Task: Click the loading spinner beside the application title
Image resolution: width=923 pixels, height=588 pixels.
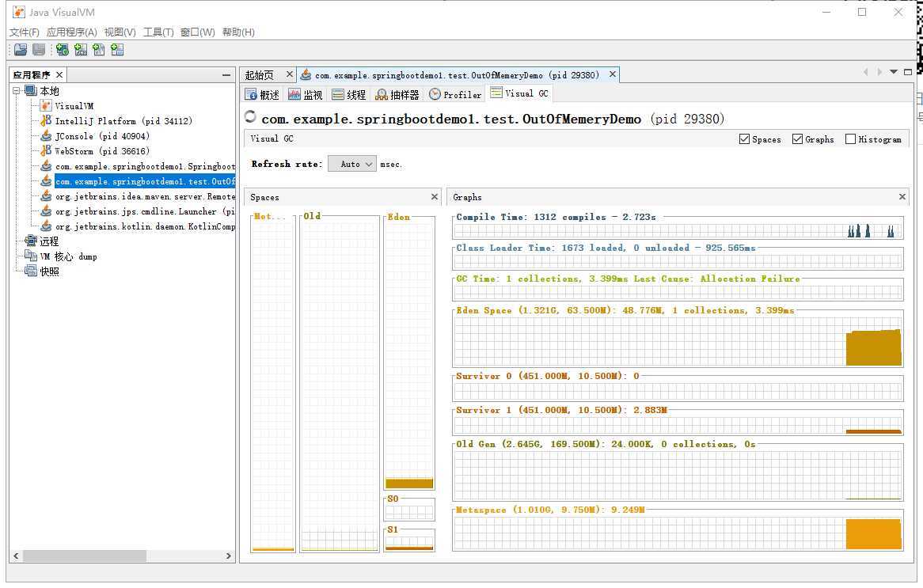Action: pyautogui.click(x=250, y=116)
